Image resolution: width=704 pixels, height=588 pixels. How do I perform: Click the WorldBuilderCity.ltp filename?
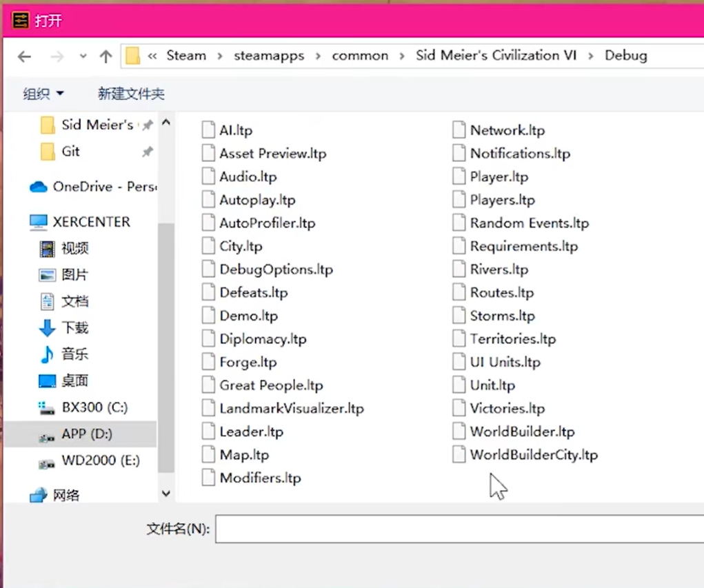tap(534, 455)
